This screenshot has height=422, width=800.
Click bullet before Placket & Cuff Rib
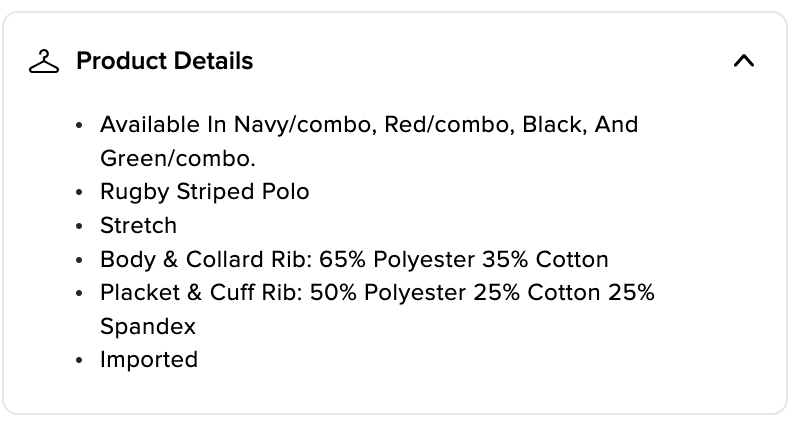tap(80, 294)
